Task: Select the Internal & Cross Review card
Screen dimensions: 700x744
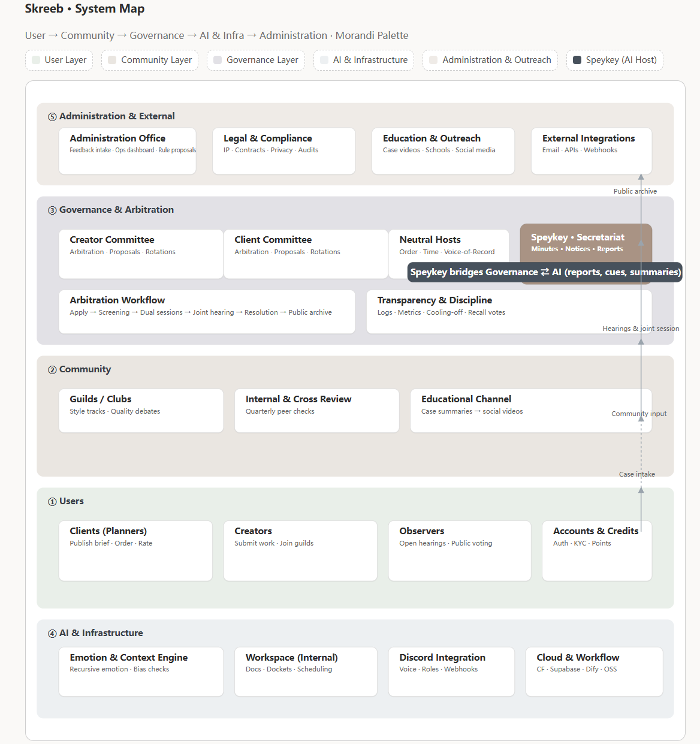Action: click(x=317, y=411)
